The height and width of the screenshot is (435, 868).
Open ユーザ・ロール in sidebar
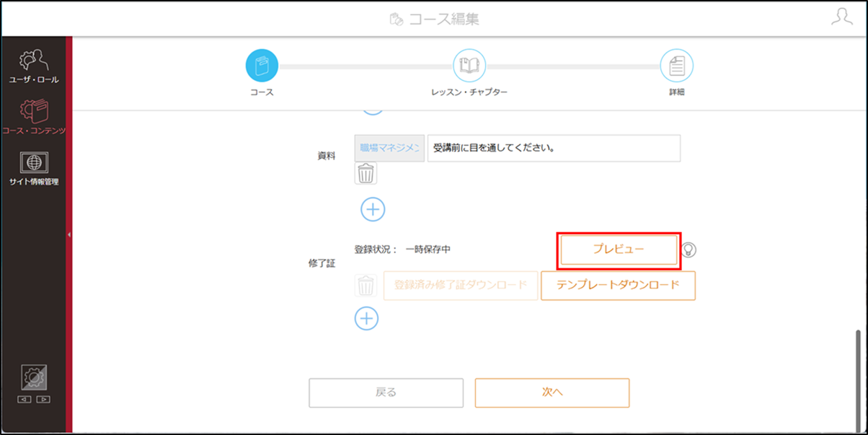(34, 67)
